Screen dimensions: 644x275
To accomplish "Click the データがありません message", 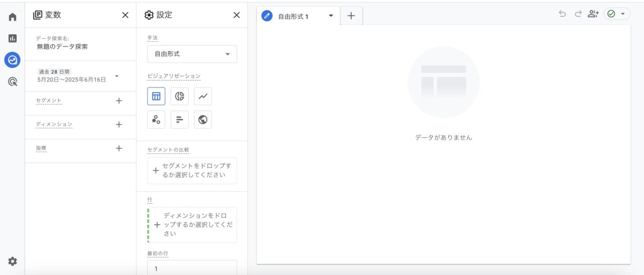I will click(x=443, y=137).
